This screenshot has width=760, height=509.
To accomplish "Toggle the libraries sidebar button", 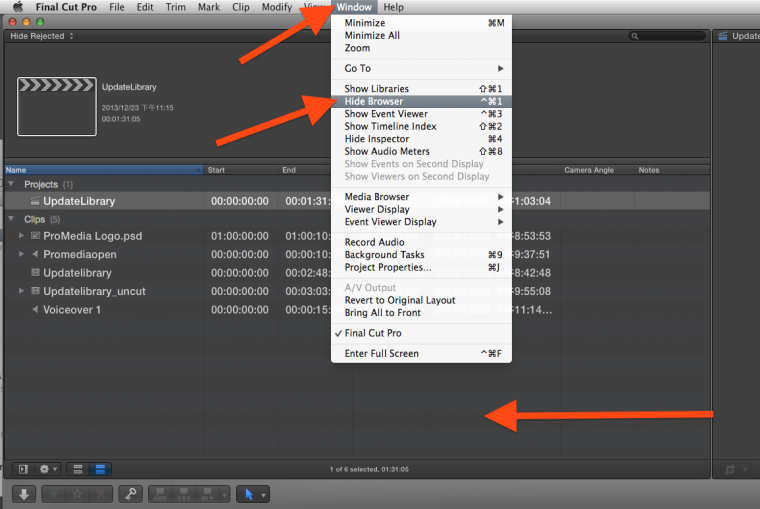I will [21, 469].
